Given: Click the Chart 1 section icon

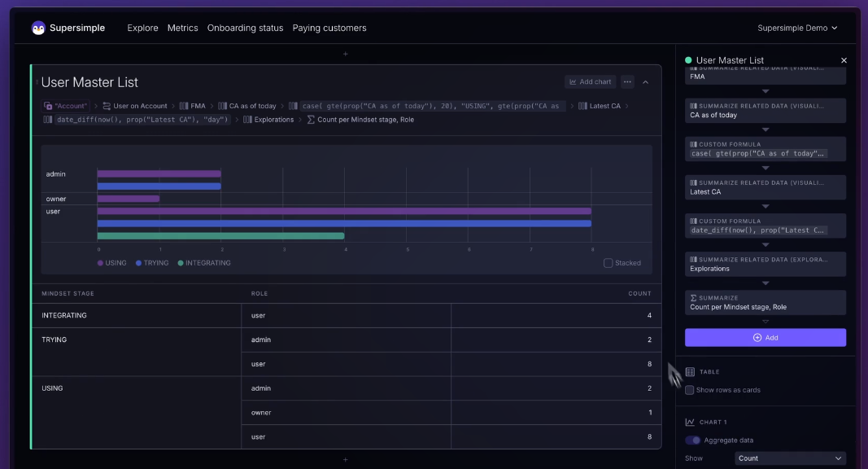Looking at the screenshot, I should 690,423.
